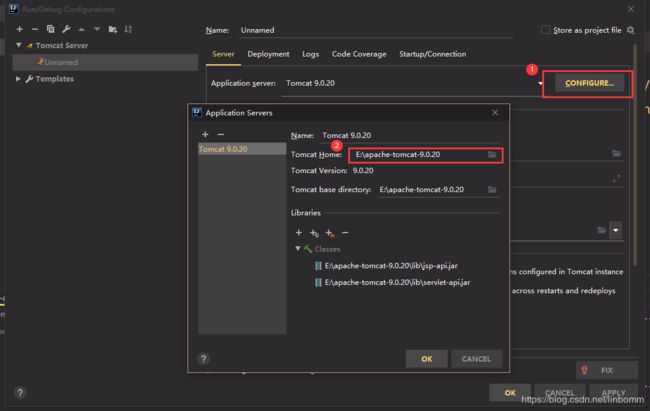Open the Logs tab
650x411 pixels.
(310, 54)
